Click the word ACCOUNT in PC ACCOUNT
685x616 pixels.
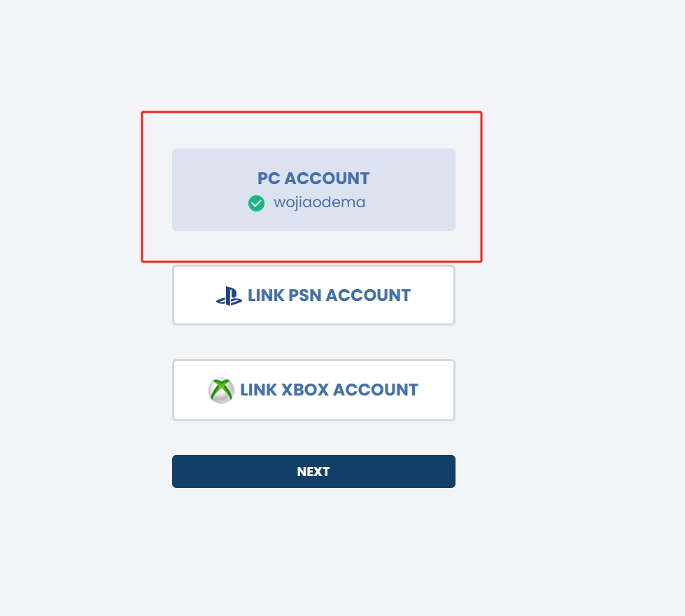[327, 178]
